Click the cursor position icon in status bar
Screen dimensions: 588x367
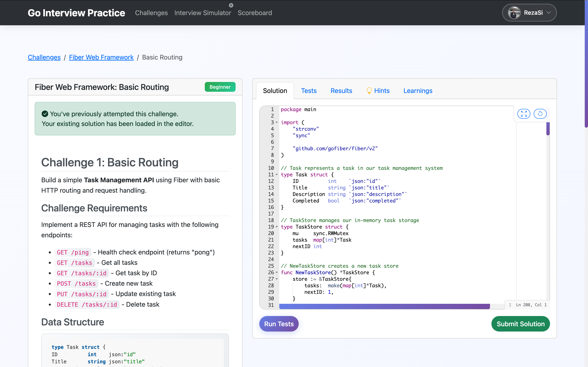click(510, 305)
